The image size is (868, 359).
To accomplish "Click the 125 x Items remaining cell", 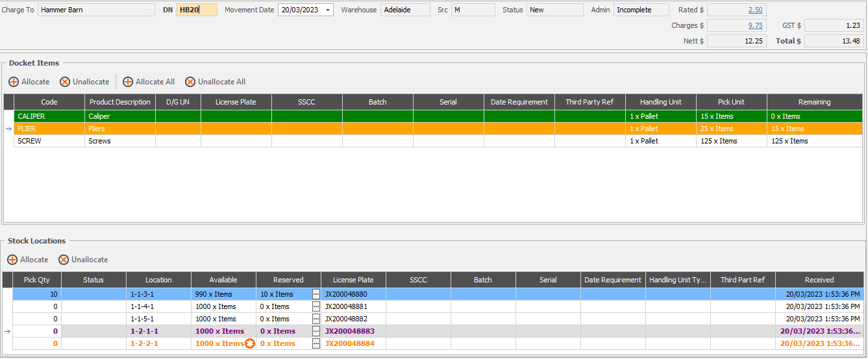I will coord(815,141).
